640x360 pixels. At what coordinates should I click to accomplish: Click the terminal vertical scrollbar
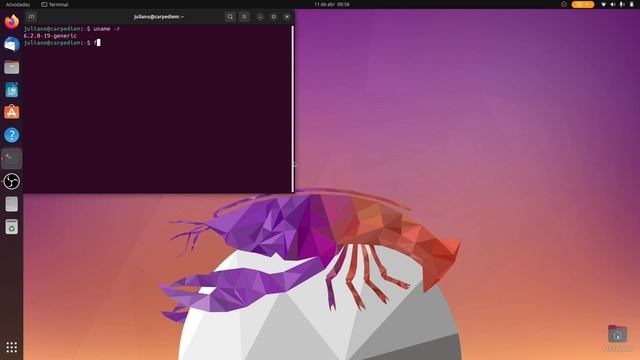click(x=293, y=109)
